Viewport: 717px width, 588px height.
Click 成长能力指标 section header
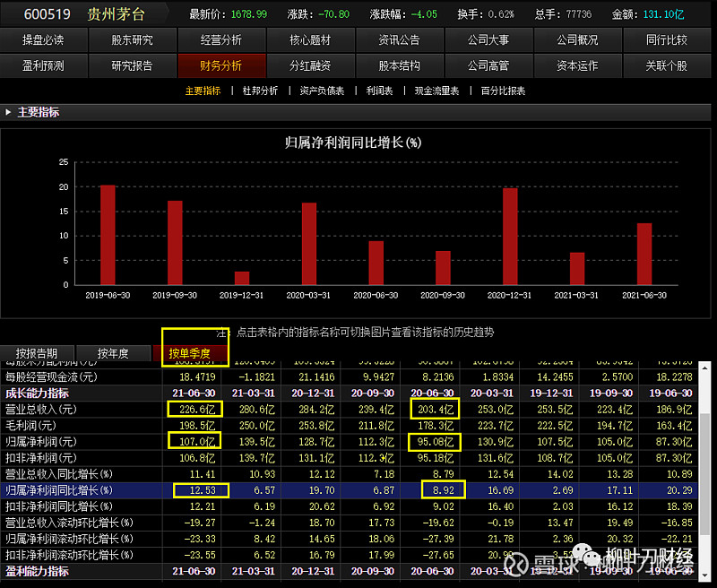tap(37, 393)
